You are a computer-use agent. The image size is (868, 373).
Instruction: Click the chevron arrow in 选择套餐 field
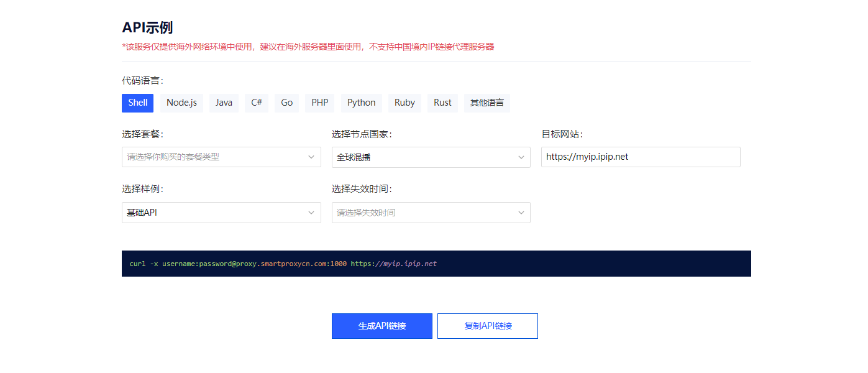click(311, 157)
